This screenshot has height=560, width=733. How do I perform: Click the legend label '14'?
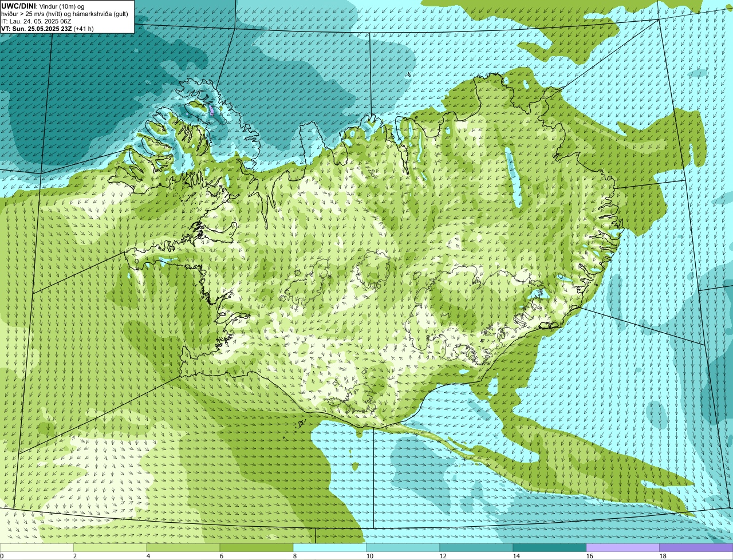[x=517, y=556]
